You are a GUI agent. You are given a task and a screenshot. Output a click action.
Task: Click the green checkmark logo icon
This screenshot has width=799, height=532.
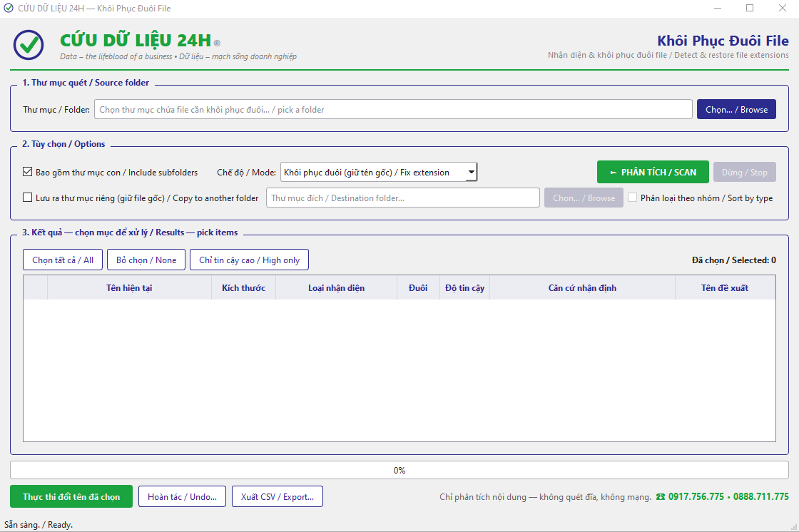[x=29, y=45]
